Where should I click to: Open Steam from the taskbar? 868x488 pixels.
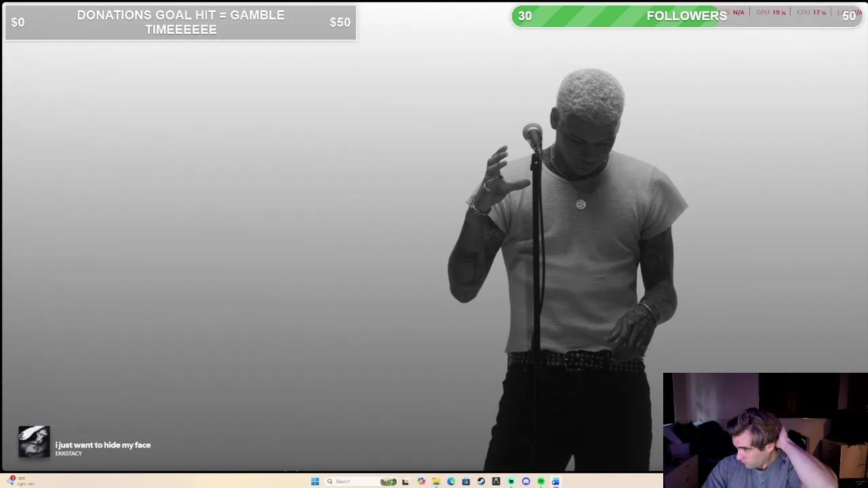click(481, 481)
